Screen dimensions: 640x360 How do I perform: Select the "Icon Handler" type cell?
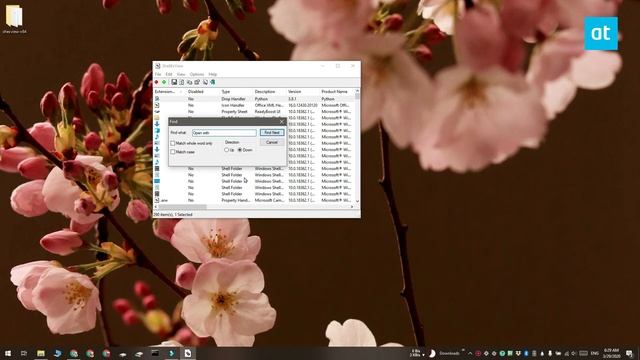click(x=233, y=105)
